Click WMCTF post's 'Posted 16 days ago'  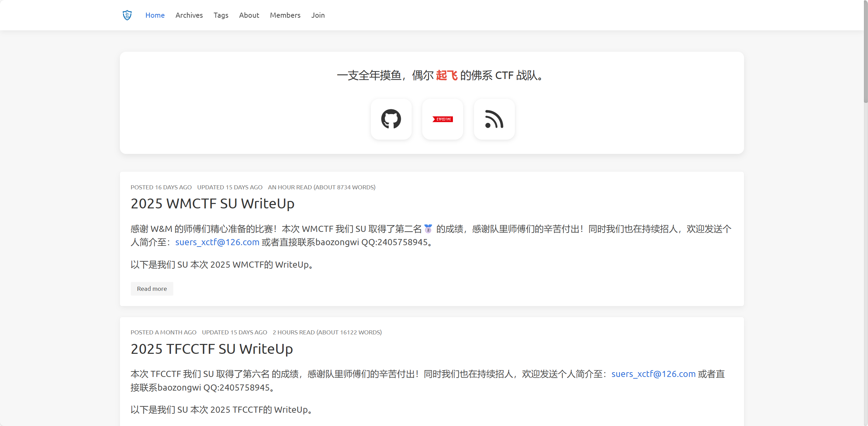click(x=161, y=187)
